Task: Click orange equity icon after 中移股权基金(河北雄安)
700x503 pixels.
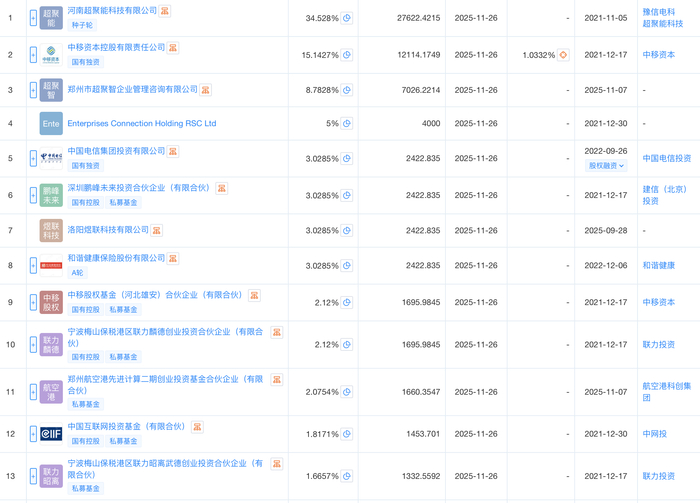Action: 254,295
